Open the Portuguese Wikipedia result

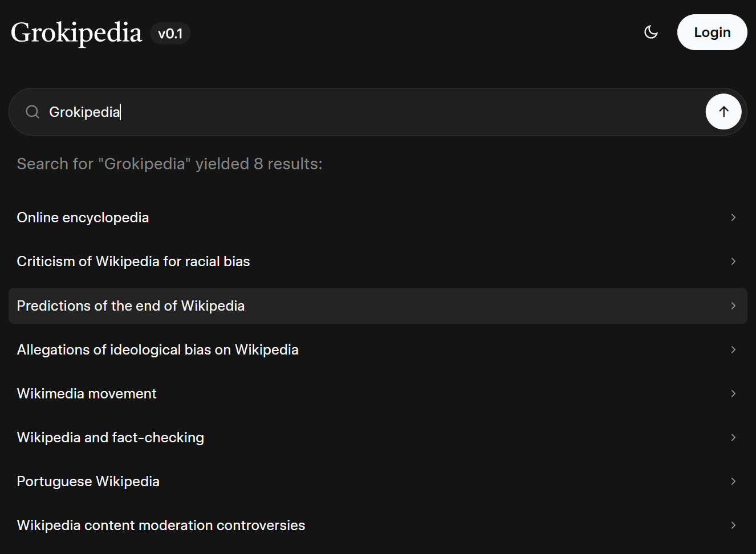pos(88,482)
